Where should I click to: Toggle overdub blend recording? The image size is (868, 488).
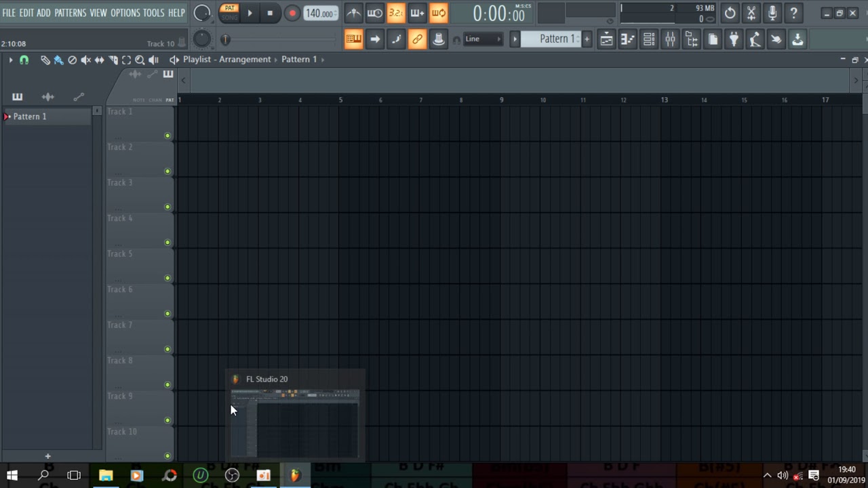417,13
